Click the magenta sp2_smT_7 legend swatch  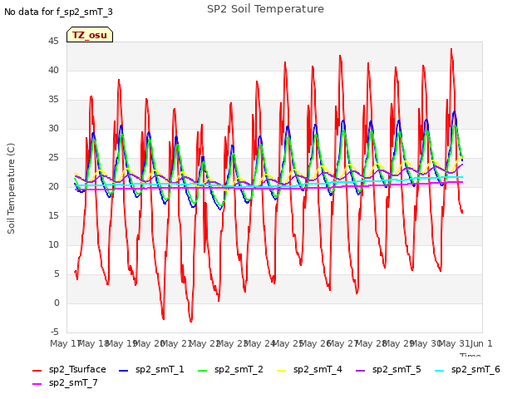coord(37,384)
